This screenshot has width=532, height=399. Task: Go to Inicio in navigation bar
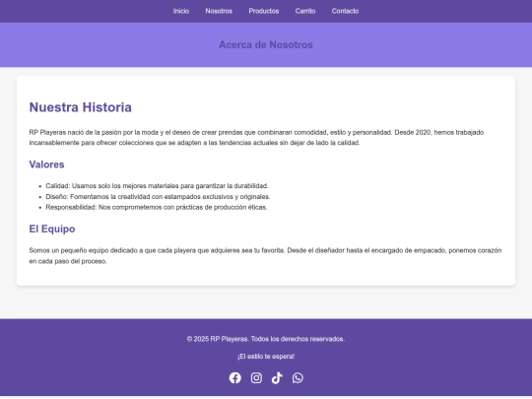tap(181, 11)
